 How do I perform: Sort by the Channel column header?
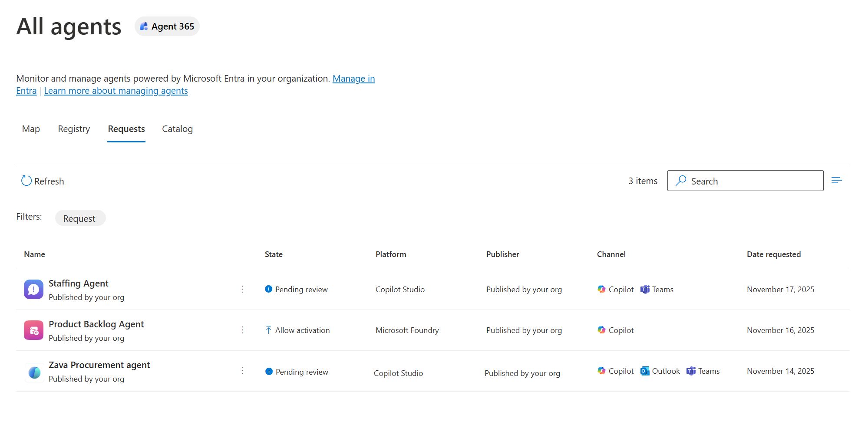[x=611, y=254]
